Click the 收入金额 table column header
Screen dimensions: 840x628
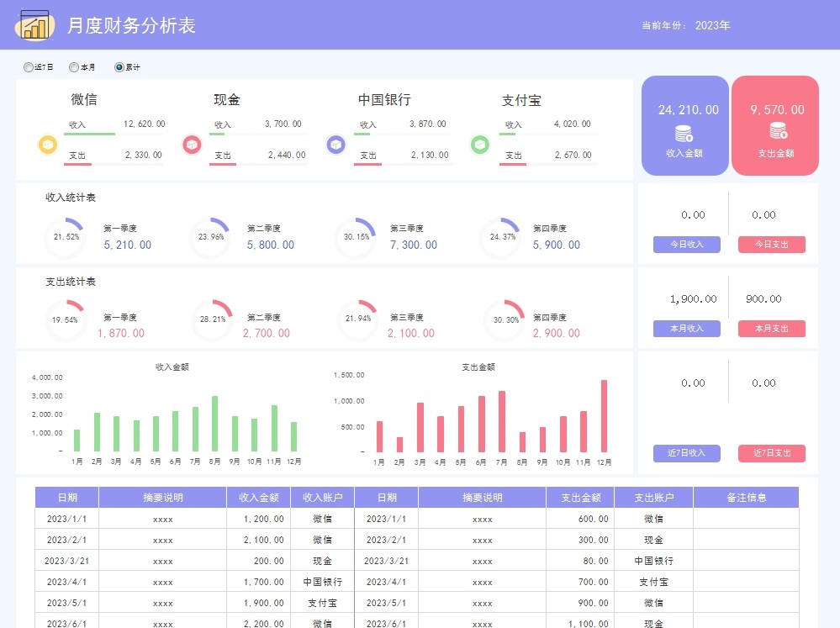click(258, 497)
